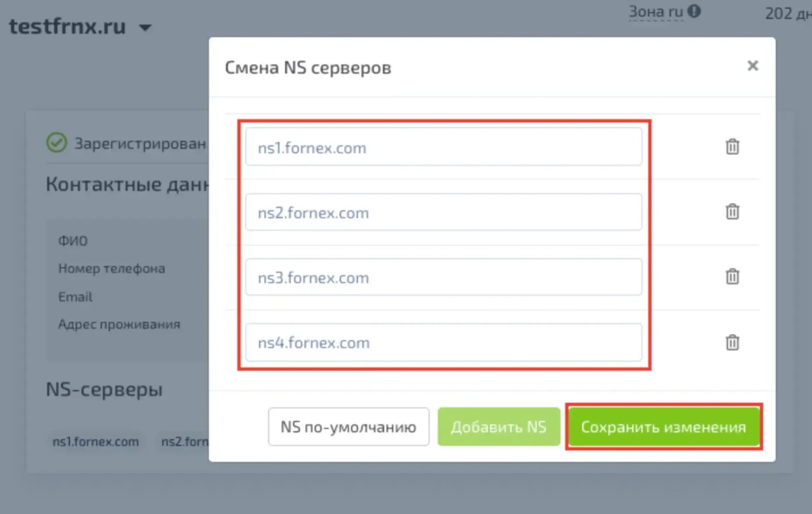Collapse the NS-серверы section
The width and height of the screenshot is (812, 514).
pos(104,389)
